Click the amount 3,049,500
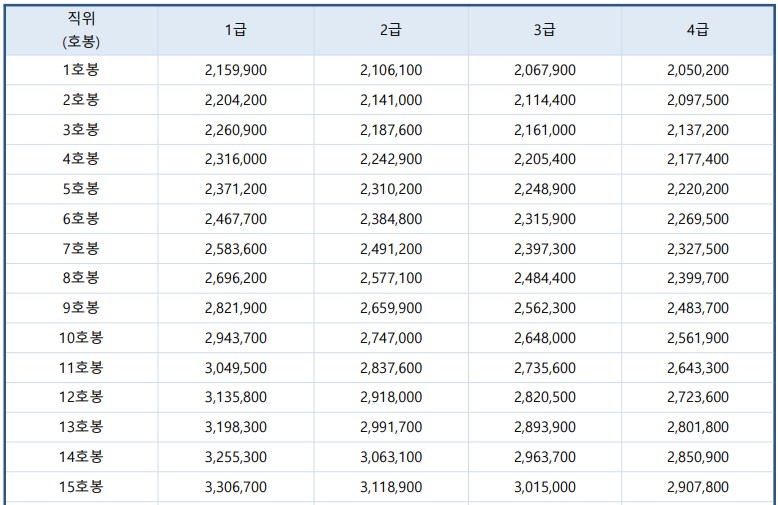The height and width of the screenshot is (505, 778). [x=236, y=368]
